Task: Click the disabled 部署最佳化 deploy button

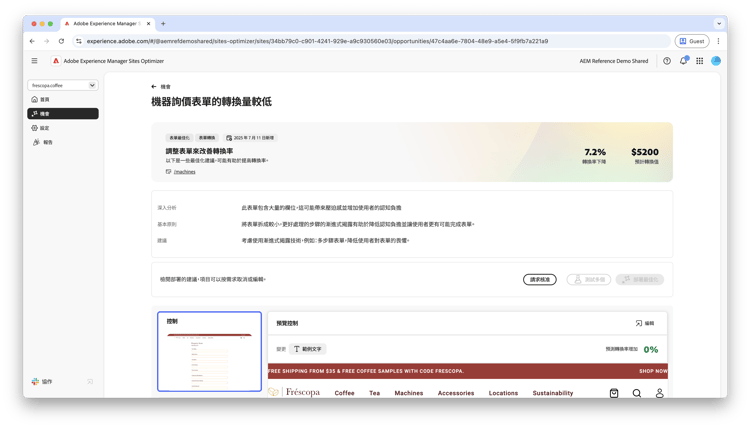Action: click(x=640, y=279)
